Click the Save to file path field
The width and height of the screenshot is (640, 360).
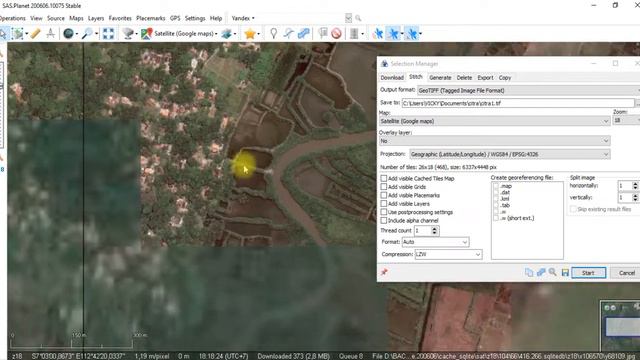click(x=518, y=103)
